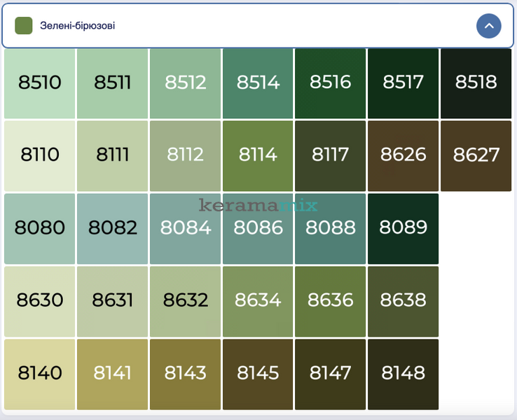Select the 8634 moss green swatch
This screenshot has height=420, width=517.
[258, 302]
